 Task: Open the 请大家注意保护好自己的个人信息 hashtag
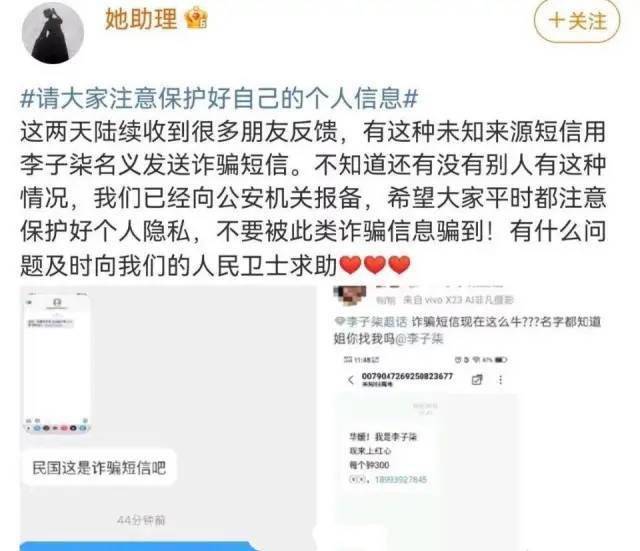point(219,99)
